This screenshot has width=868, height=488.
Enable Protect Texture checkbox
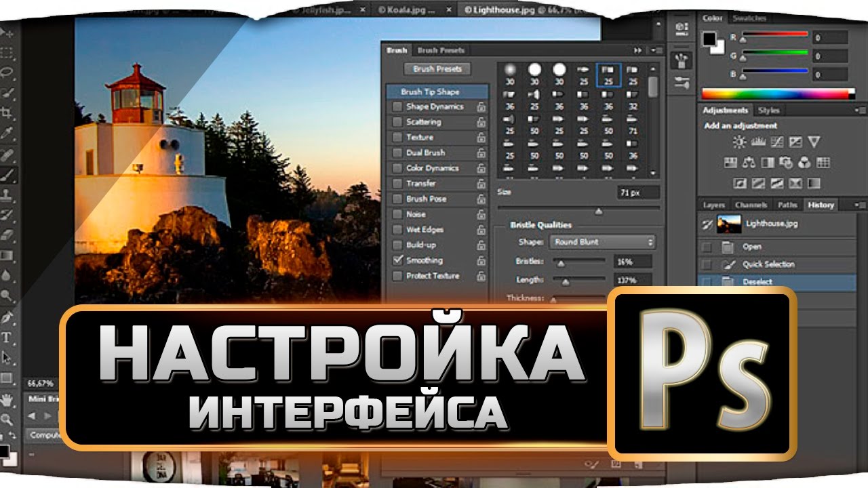tap(397, 277)
